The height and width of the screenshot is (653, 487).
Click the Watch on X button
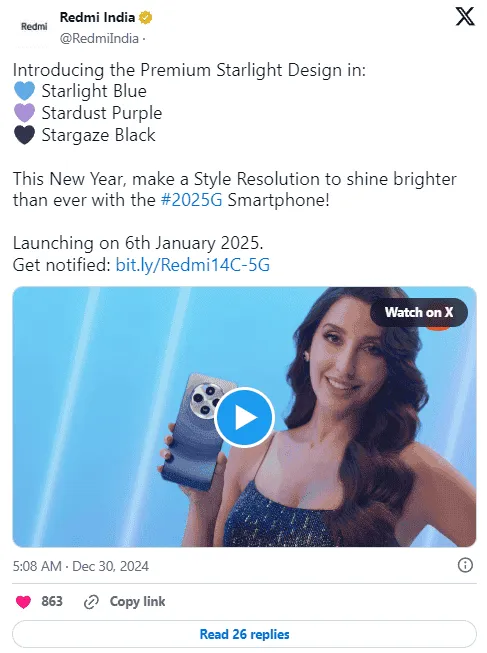coord(418,312)
